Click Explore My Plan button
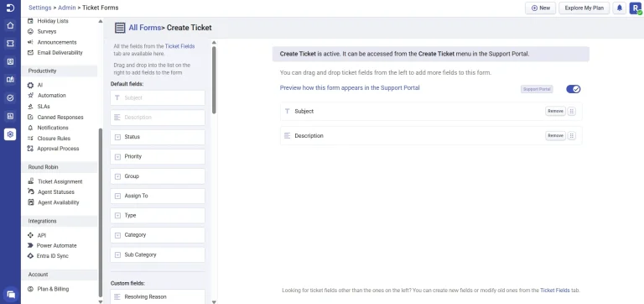The height and width of the screenshot is (304, 644). 584,8
